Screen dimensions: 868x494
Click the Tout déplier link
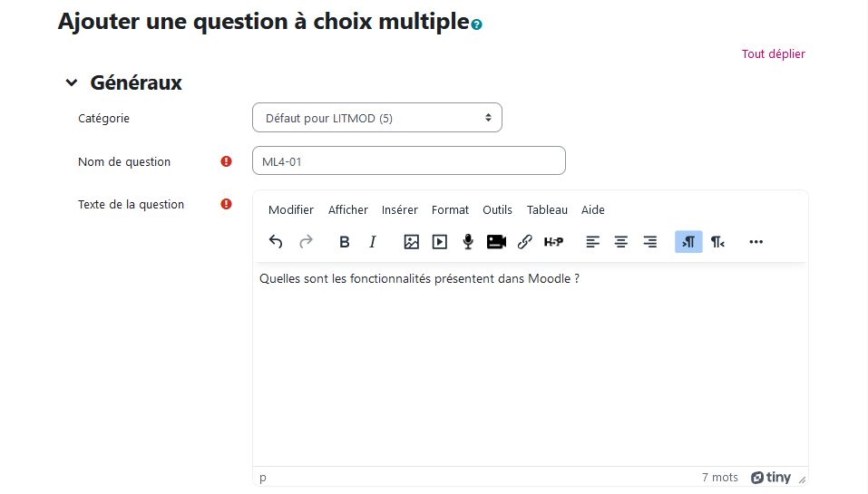tap(773, 54)
